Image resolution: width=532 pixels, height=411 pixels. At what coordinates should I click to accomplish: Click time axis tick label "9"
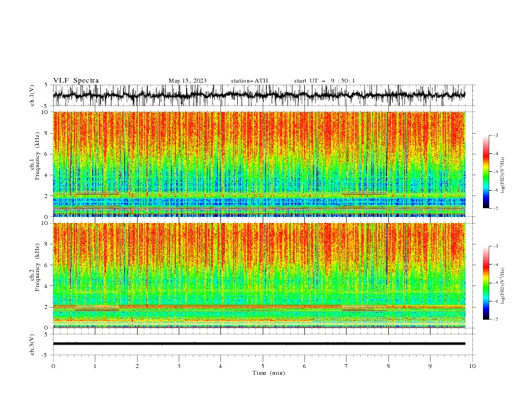tap(430, 366)
